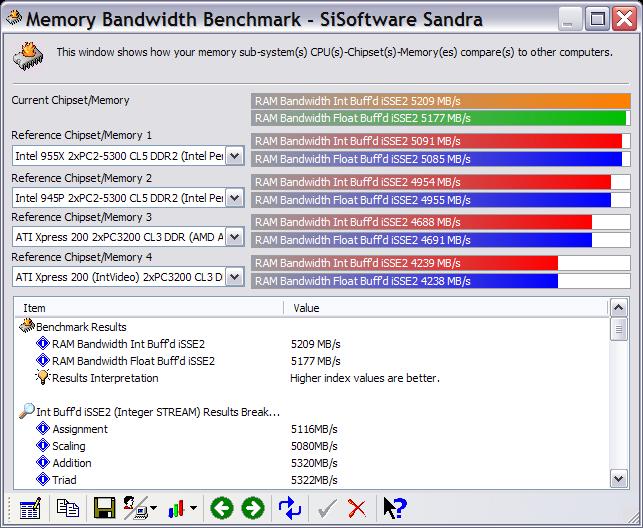Click the blue Float Buff'd 4955 MB/s bar
Viewport: 643px width, 528px height.
441,200
